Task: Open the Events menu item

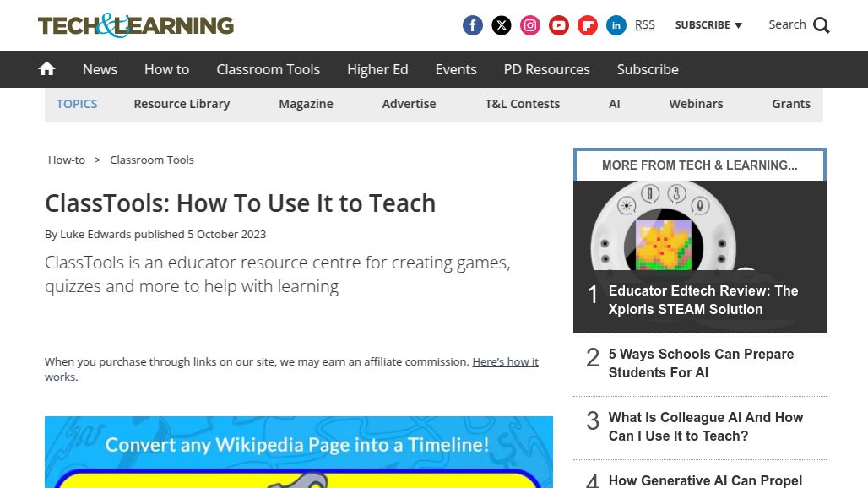Action: coord(456,69)
